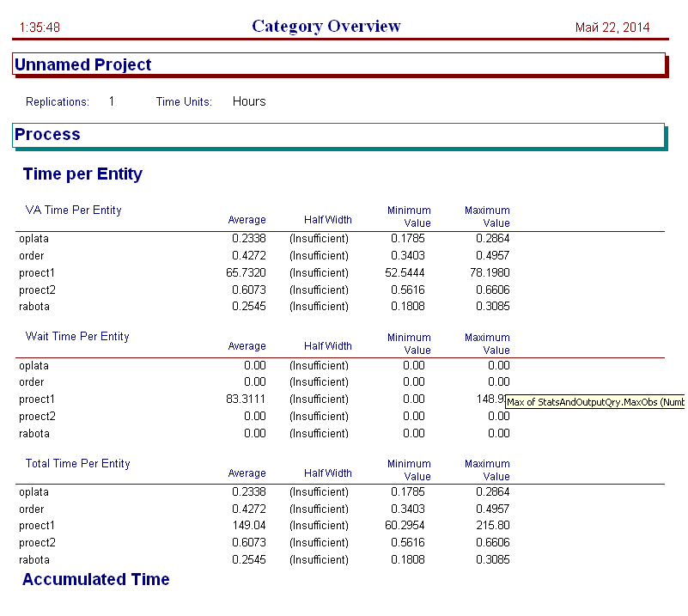Click proect1 (Insufficient) in Wait Time table
This screenshot has width=688, height=616.
coord(319,399)
